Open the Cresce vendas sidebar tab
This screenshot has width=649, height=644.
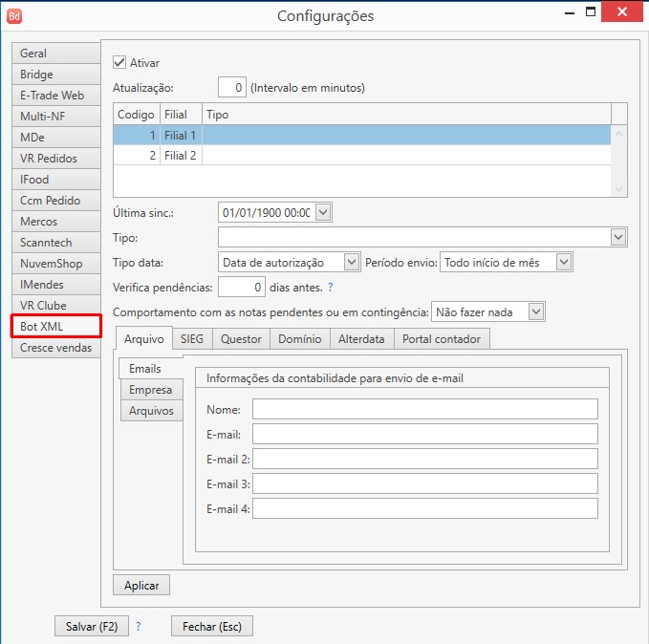point(56,348)
